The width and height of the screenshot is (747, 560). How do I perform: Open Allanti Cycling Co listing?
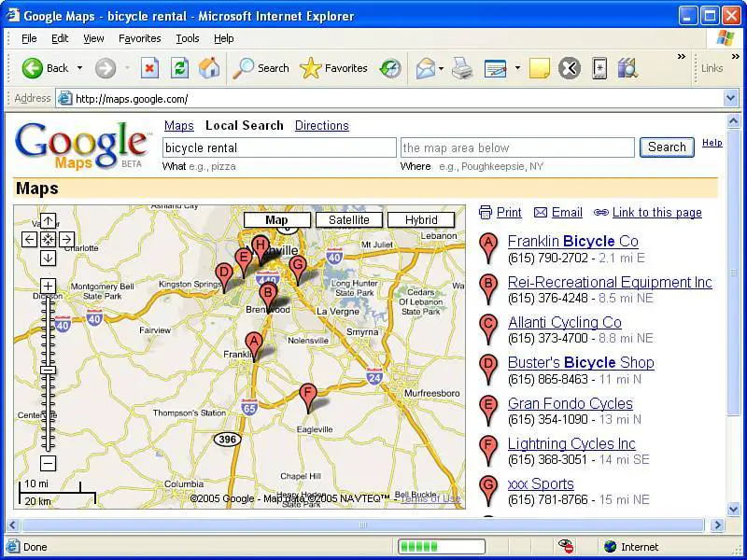coord(565,322)
